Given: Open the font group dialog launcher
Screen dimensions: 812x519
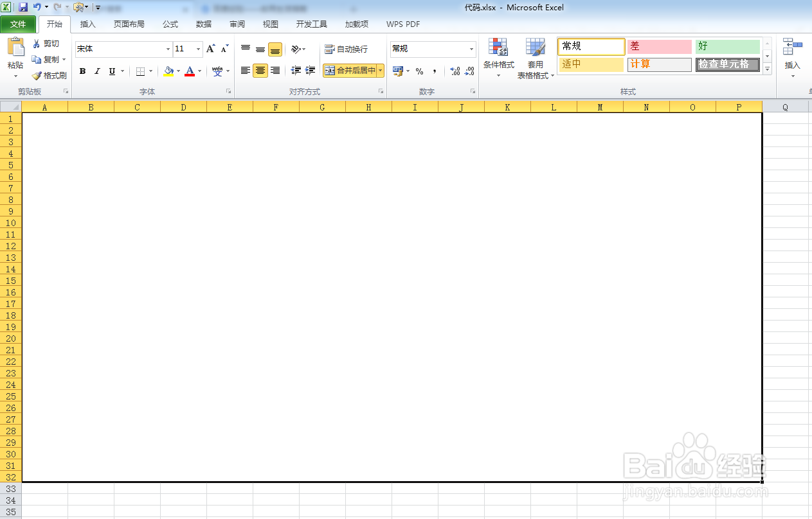Looking at the screenshot, I should coord(229,92).
